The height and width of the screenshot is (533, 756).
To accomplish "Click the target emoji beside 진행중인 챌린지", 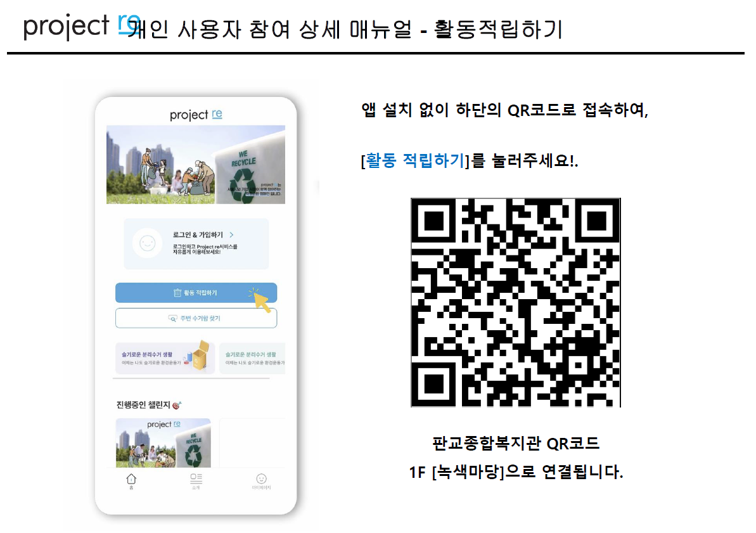I will click(x=177, y=405).
